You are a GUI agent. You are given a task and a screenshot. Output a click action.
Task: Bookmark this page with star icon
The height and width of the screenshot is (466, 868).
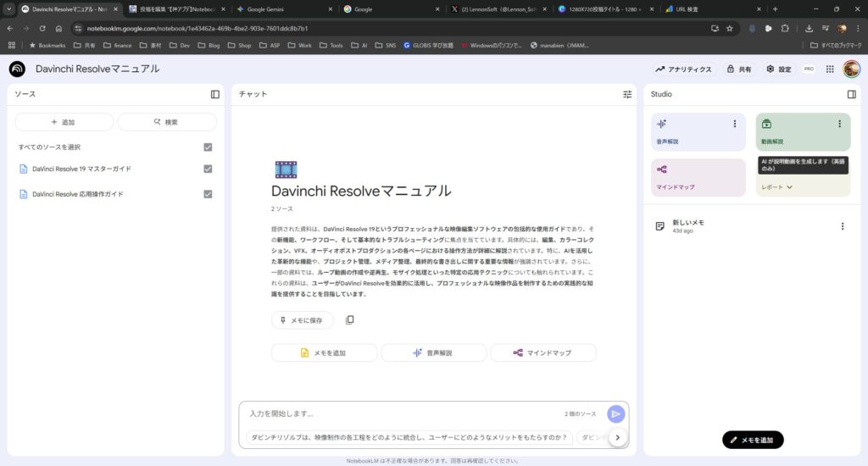pos(730,28)
